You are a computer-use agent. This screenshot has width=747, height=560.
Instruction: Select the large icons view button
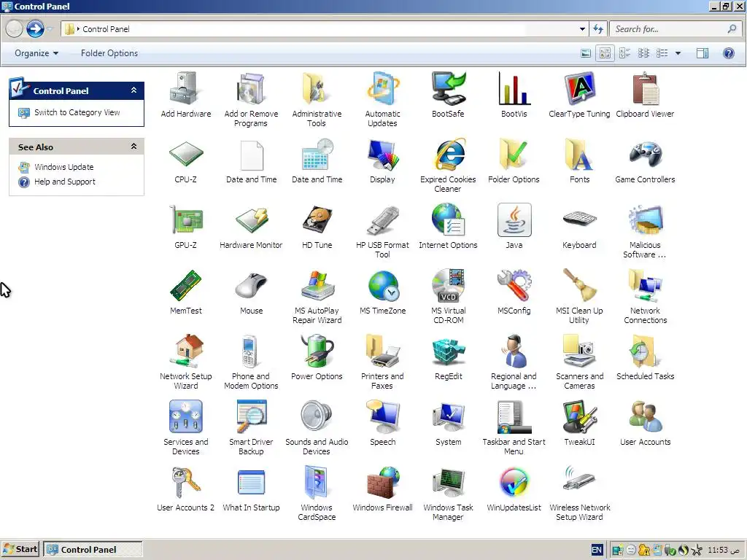(x=605, y=53)
